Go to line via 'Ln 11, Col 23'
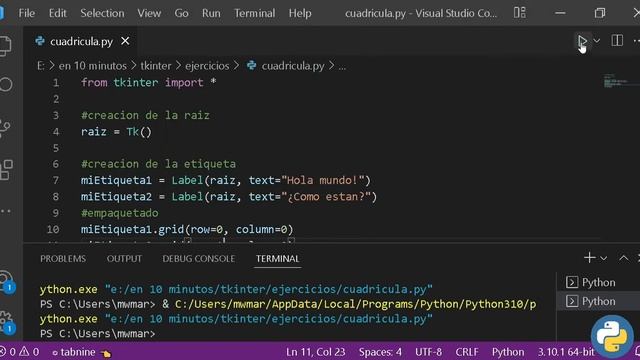This screenshot has height=360, width=640. 316,352
